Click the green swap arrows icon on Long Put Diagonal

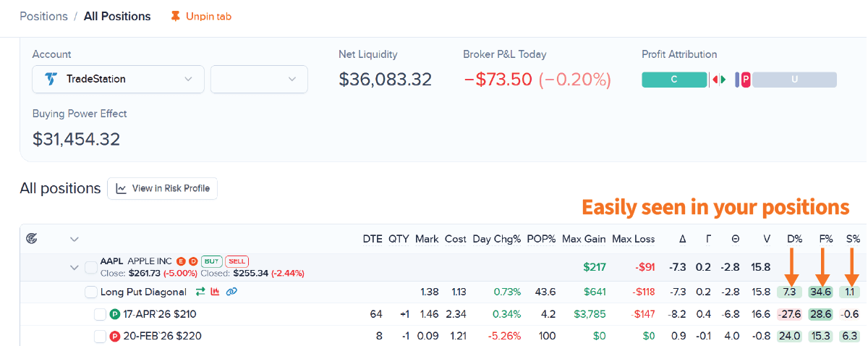pos(200,292)
